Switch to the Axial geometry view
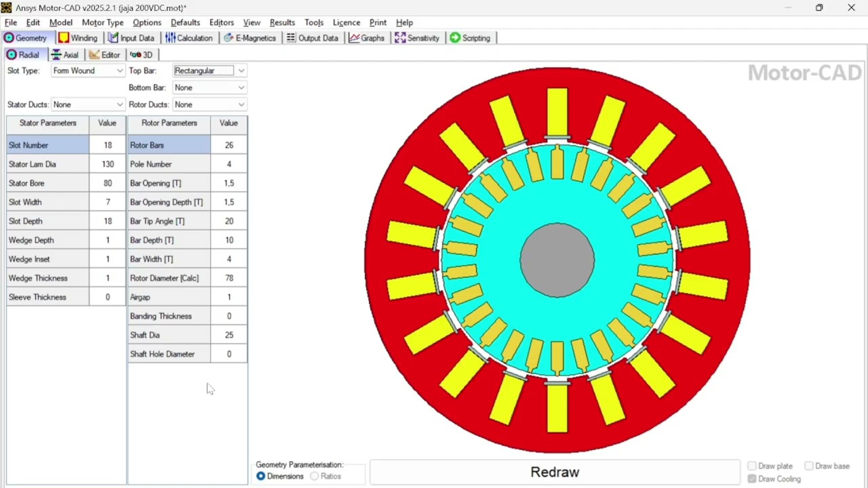Image resolution: width=868 pixels, height=488 pixels. point(65,55)
